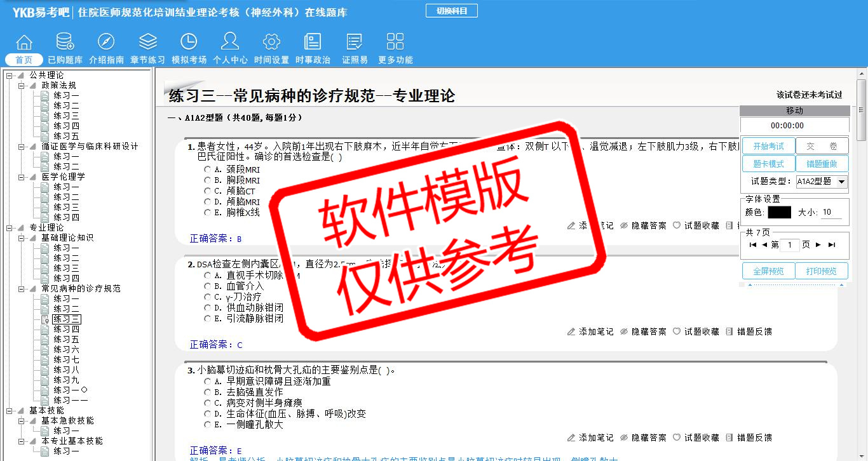Viewport: 868px width, 461px height.
Task: Favorite question 1 with 试题收藏
Action: tap(696, 225)
